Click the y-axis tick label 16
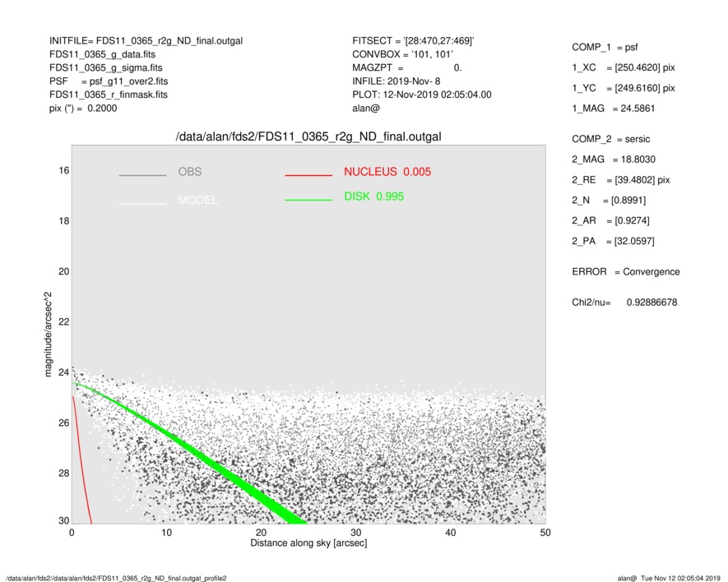 64,171
